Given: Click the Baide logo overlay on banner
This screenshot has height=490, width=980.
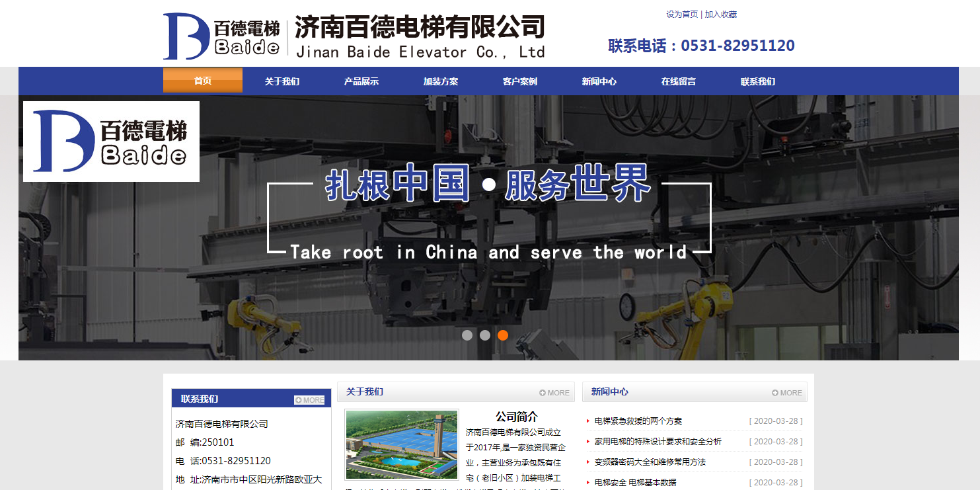Looking at the screenshot, I should (x=111, y=141).
